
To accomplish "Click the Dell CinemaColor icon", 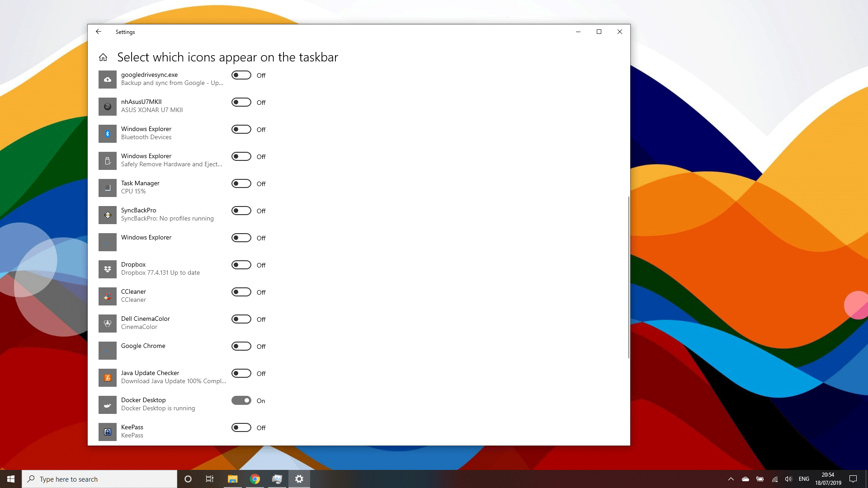I will coord(107,323).
